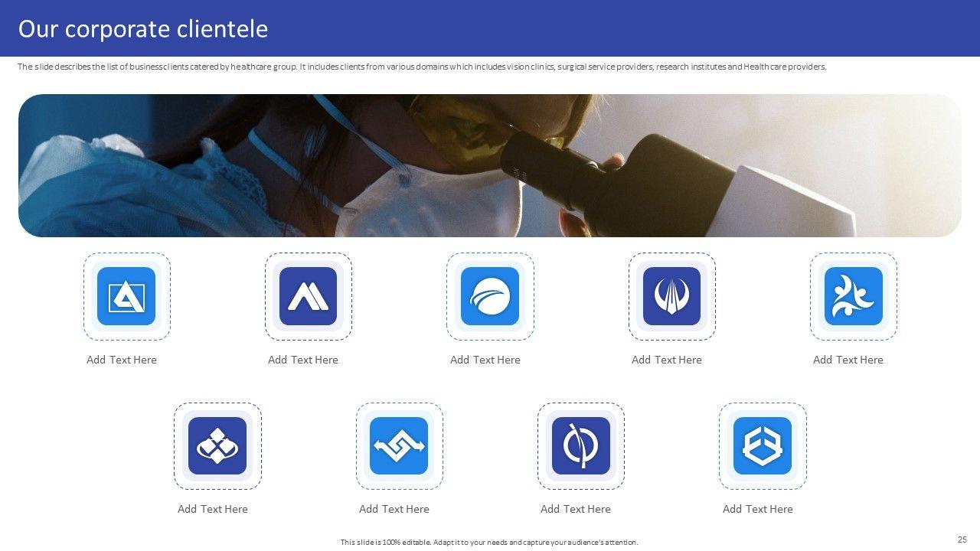Select the double-arrow S client icon
Screen dimensions: 980x551
tap(399, 446)
